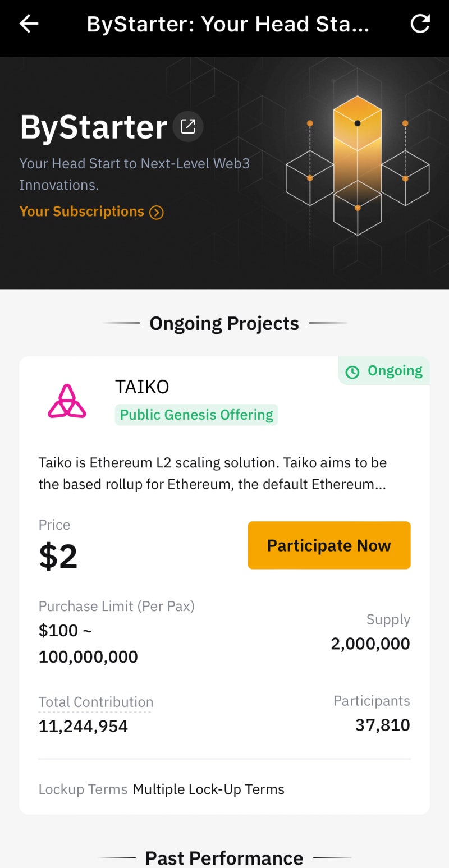
Task: Click the circled chevron beside Your Subscriptions
Action: (x=157, y=212)
